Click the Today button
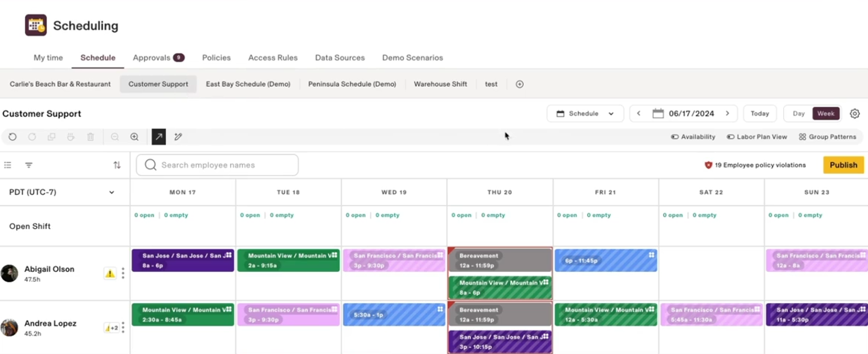 pos(759,114)
